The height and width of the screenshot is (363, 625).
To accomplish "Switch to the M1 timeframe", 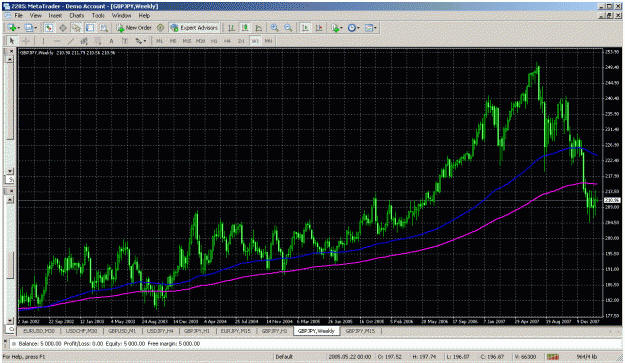I will (x=159, y=41).
